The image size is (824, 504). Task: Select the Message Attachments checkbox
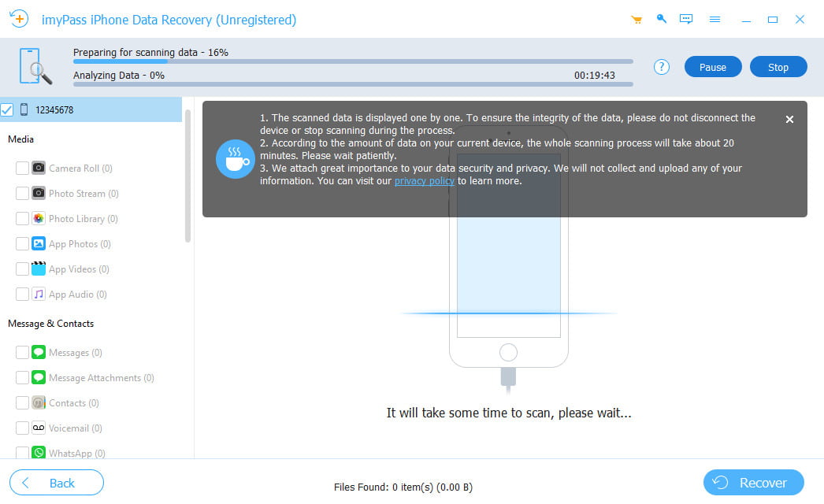pyautogui.click(x=22, y=378)
